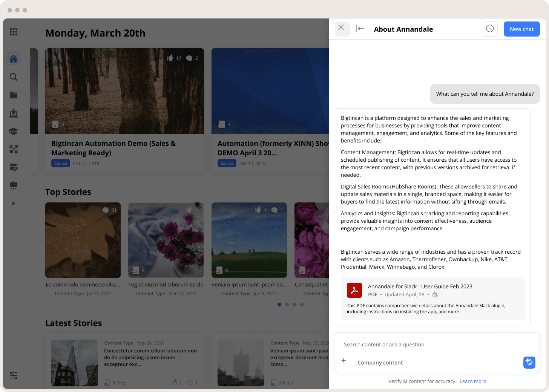Start a New chat

click(521, 29)
